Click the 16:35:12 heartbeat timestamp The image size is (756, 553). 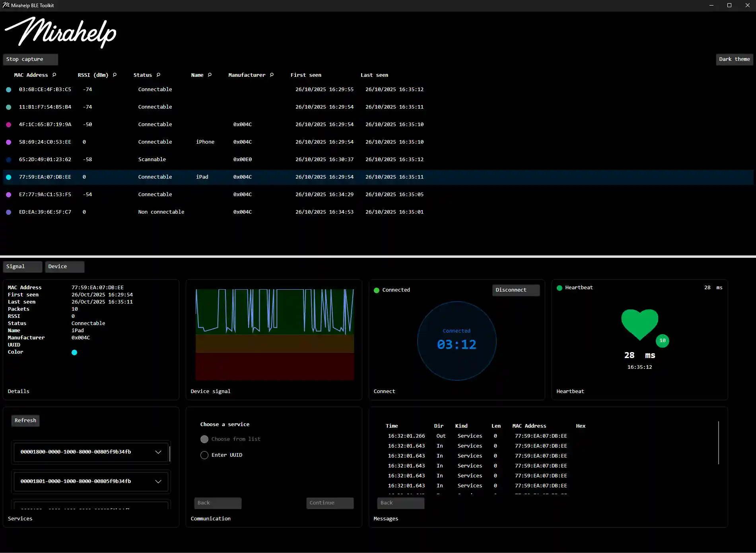click(639, 367)
